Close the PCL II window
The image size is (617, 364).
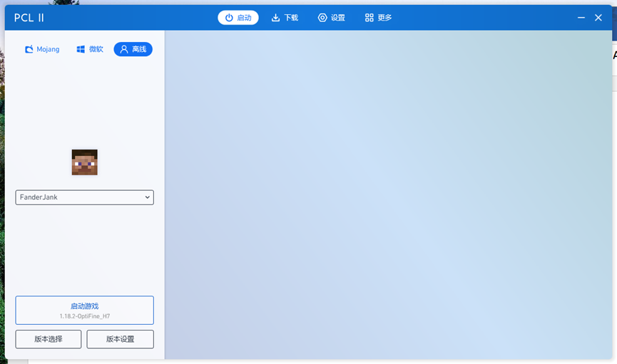point(598,18)
